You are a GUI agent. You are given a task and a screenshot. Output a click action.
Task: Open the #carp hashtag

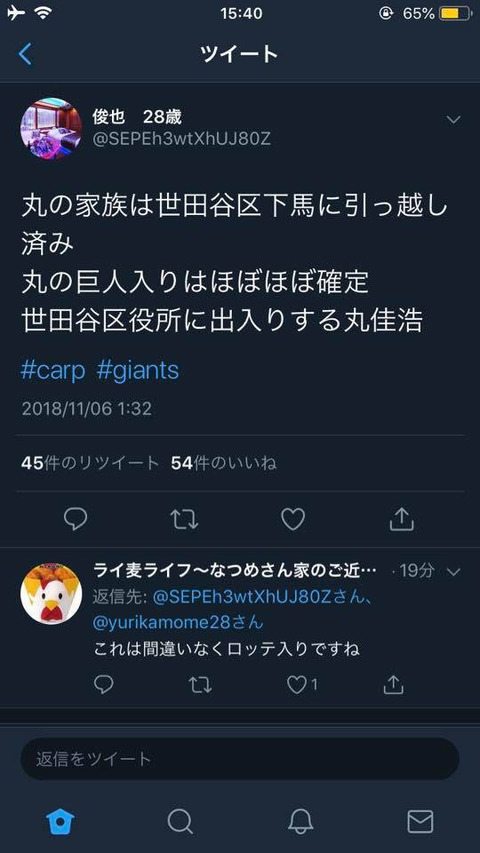pos(53,370)
